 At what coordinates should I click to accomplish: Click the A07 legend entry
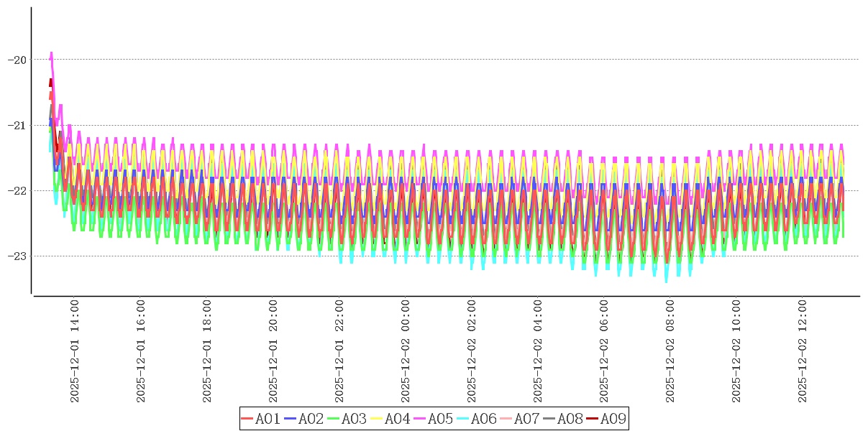519,419
